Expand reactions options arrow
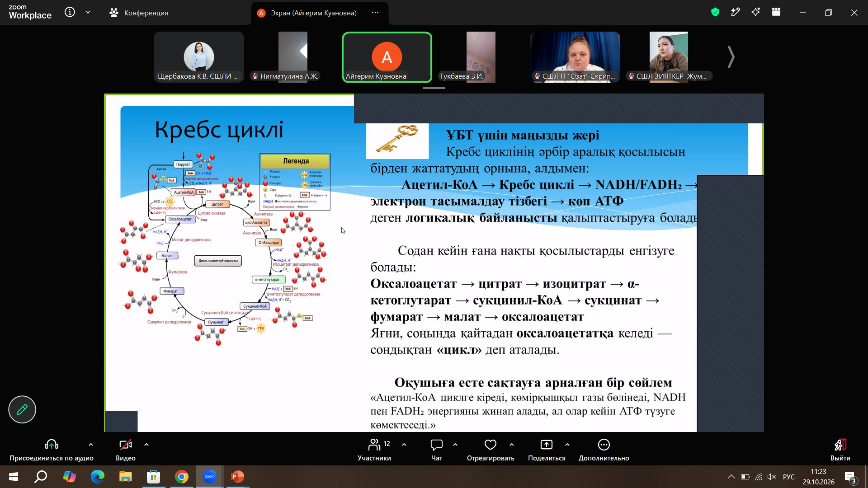The width and height of the screenshot is (868, 488). 512,445
